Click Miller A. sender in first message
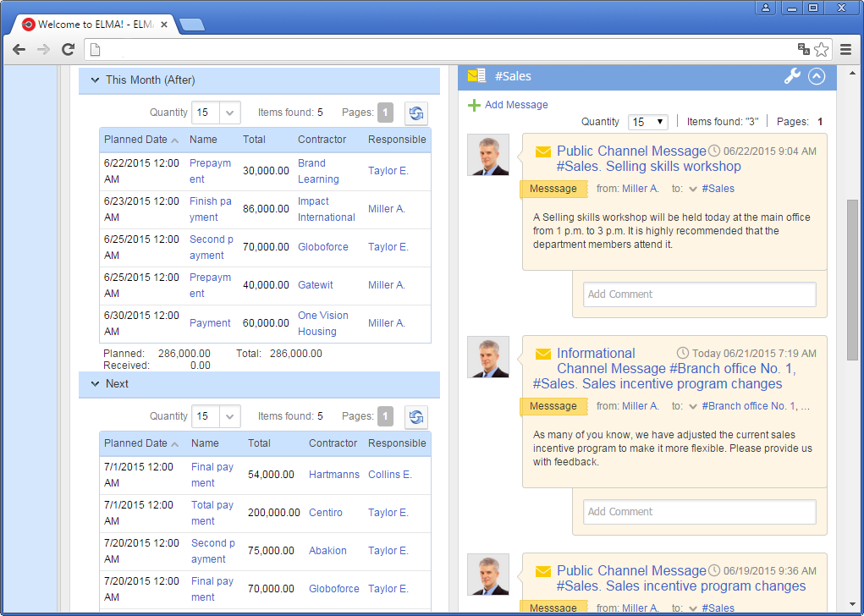 (x=641, y=189)
